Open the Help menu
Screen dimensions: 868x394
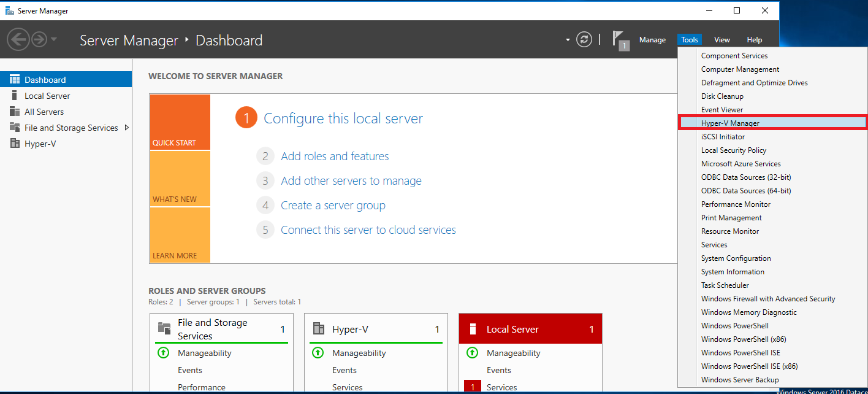click(755, 40)
